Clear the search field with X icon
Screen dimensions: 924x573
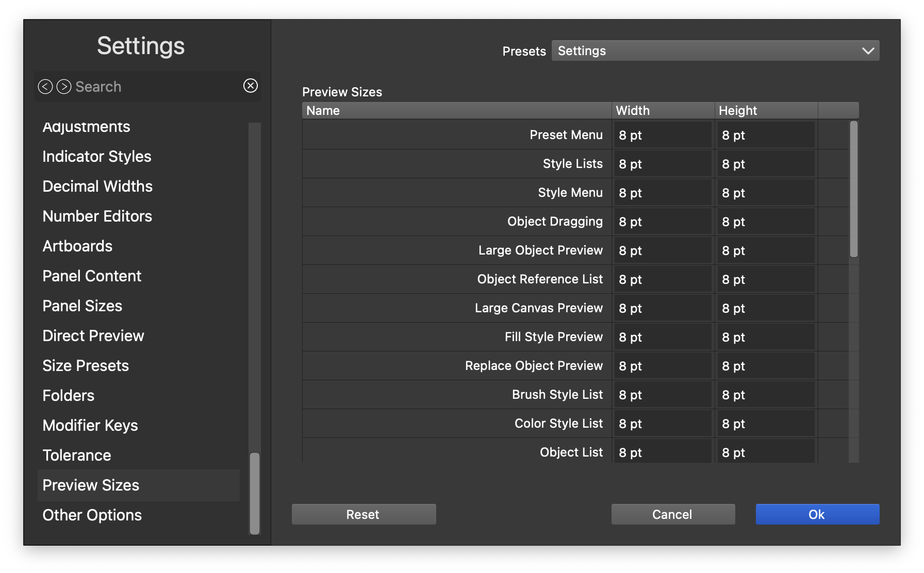pos(251,86)
